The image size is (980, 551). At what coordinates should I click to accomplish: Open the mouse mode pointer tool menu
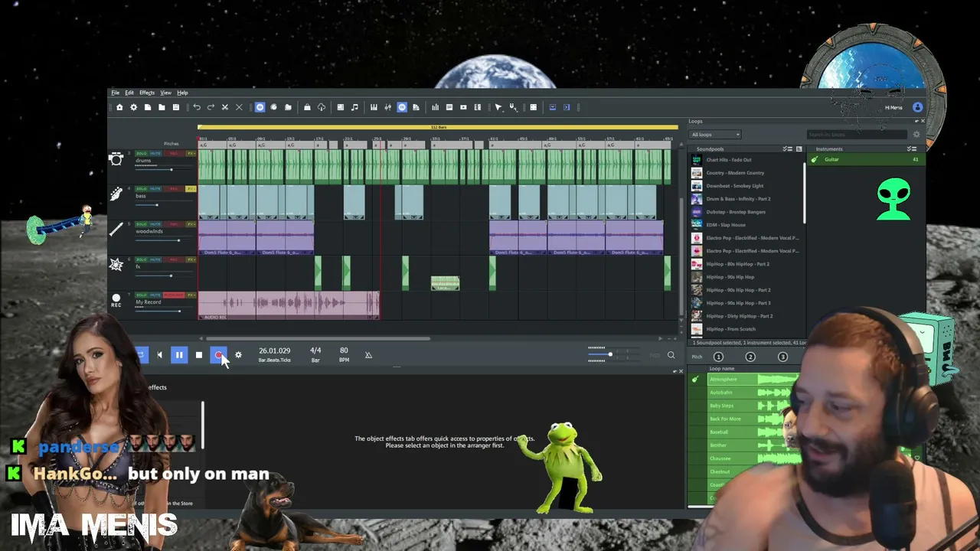click(x=498, y=107)
